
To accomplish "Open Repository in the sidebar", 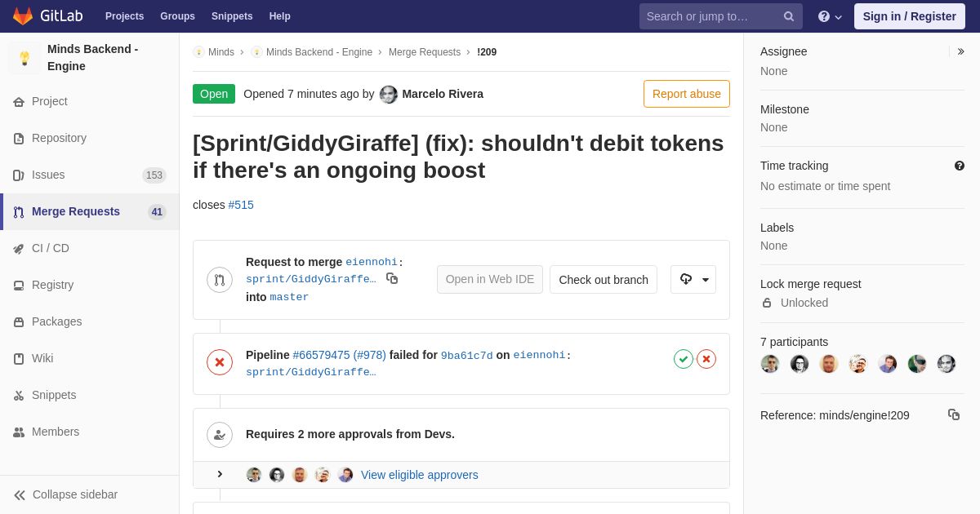I will pos(90,138).
